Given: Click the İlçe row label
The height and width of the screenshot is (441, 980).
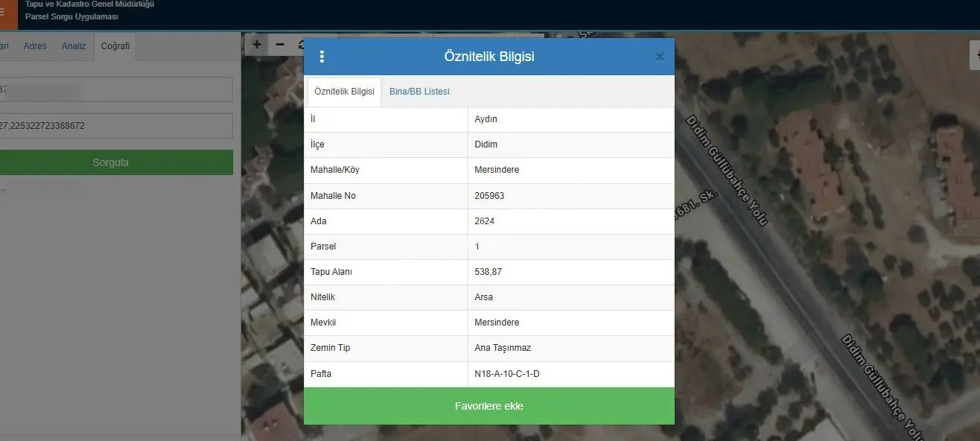Looking at the screenshot, I should [x=317, y=145].
